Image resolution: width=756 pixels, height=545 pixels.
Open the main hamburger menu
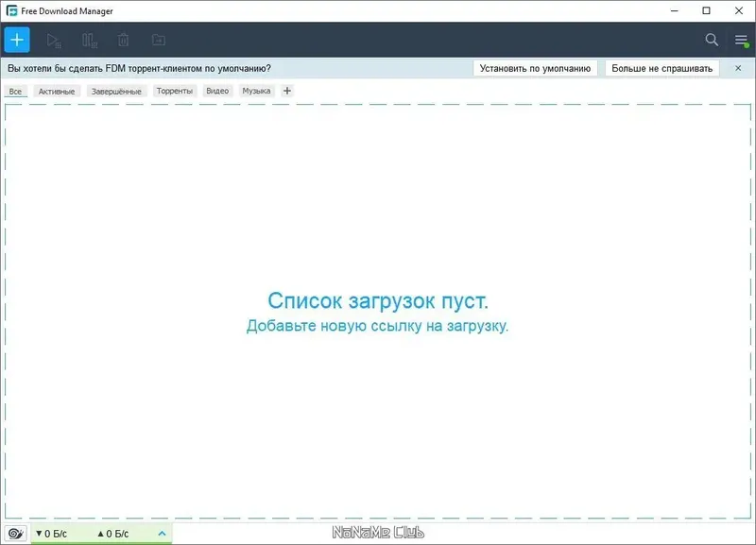coord(740,41)
